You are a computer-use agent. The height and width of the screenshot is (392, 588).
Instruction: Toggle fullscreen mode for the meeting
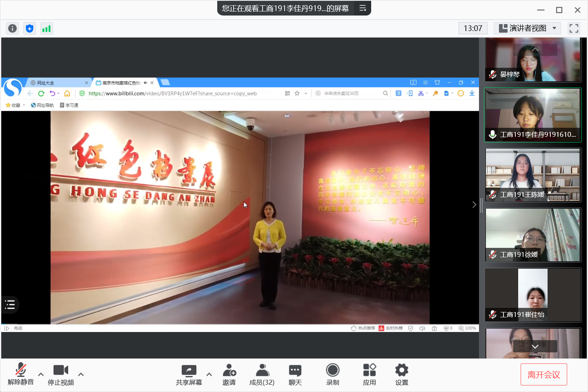coord(574,28)
